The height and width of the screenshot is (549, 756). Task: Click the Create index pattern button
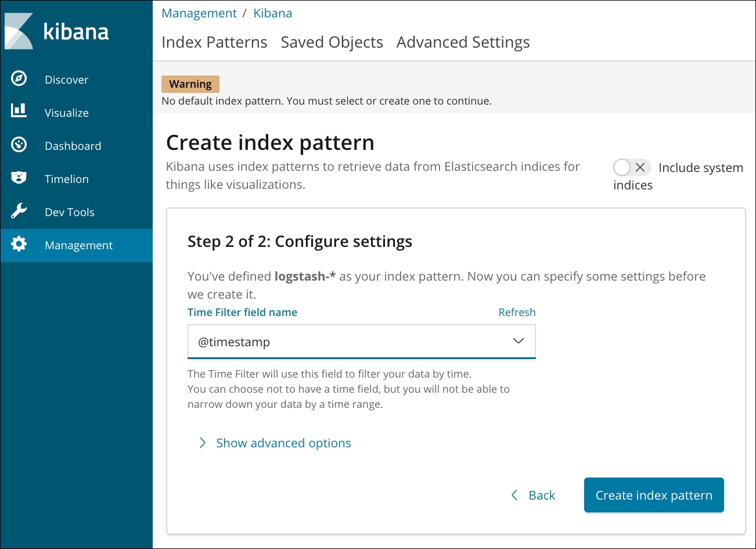coord(653,495)
